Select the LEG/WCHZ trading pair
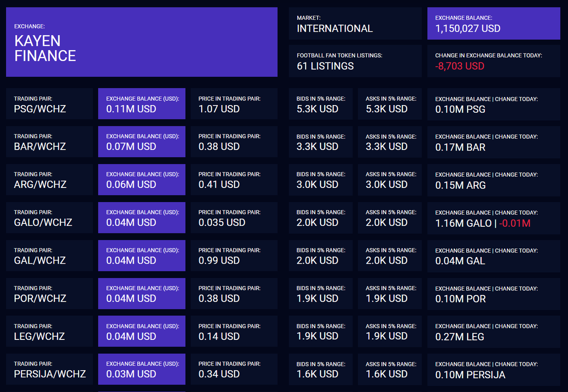The image size is (568, 392). [x=50, y=331]
